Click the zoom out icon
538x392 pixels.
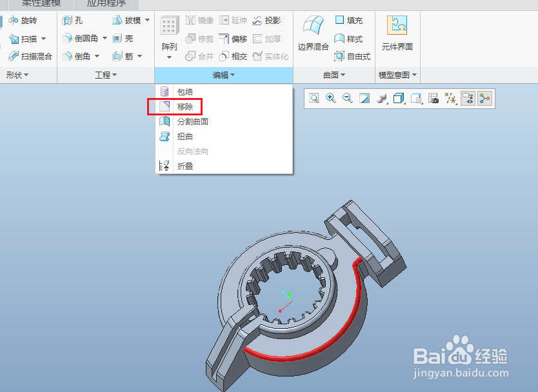(348, 99)
